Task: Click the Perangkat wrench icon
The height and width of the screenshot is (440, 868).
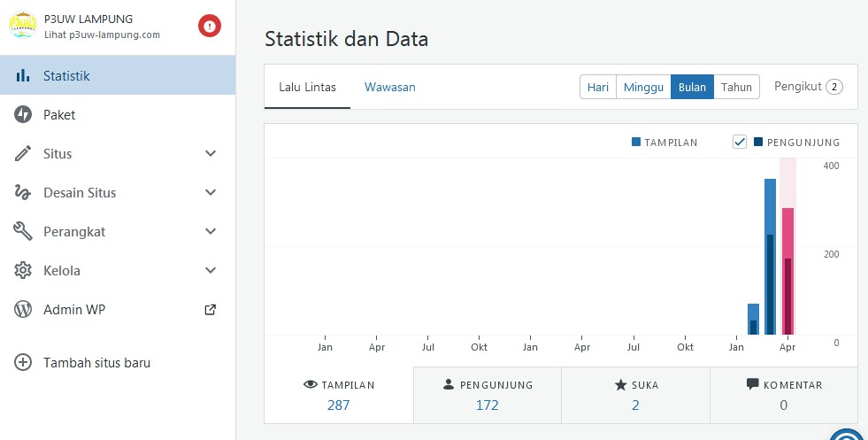Action: coord(23,231)
